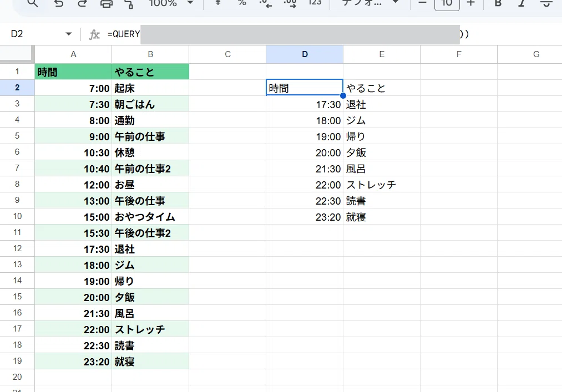Select row 20 header
This screenshot has width=562, height=392.
pos(17,378)
